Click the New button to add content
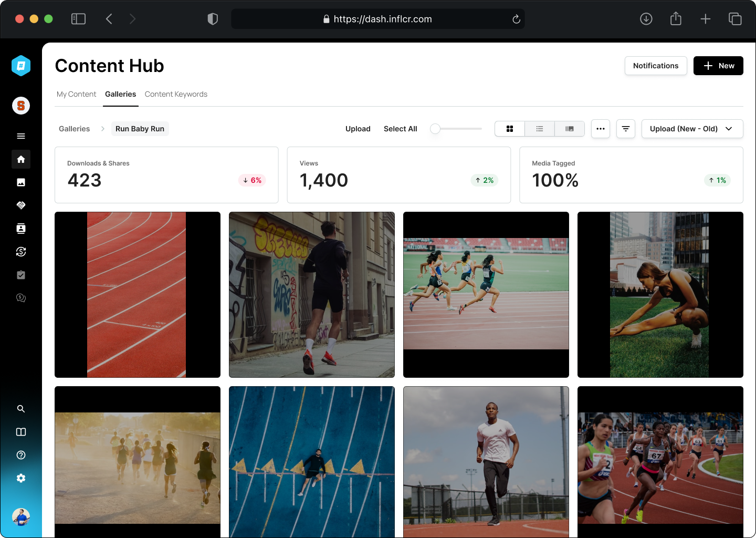This screenshot has height=538, width=756. pyautogui.click(x=718, y=66)
